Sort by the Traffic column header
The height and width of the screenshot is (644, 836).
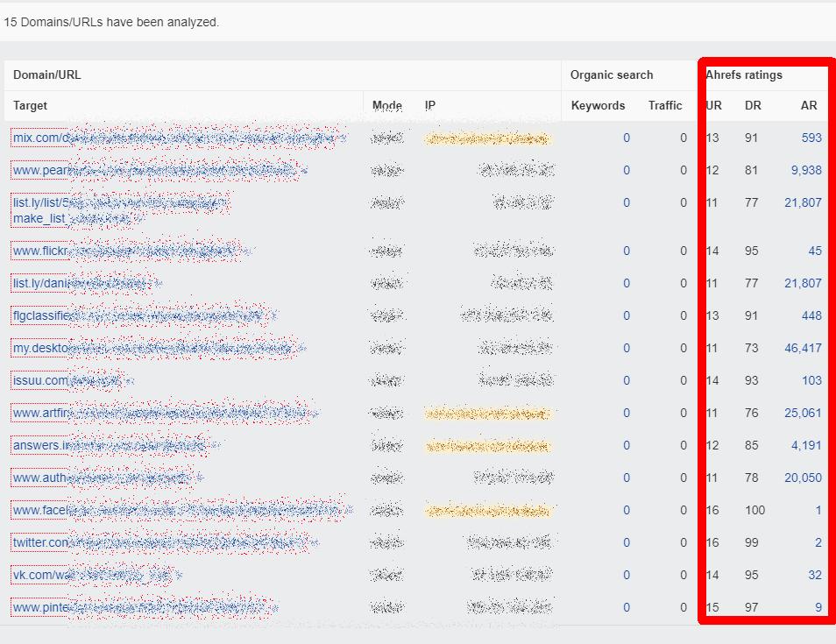(665, 105)
